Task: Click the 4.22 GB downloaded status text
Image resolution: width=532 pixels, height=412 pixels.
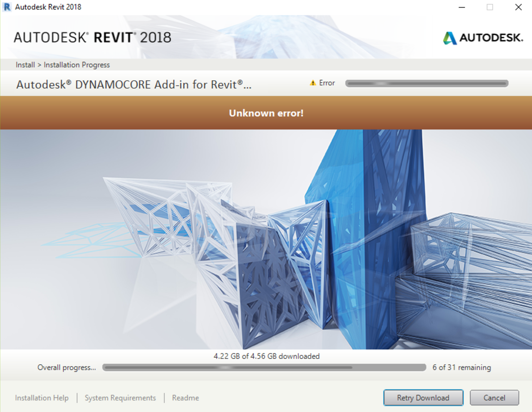Action: point(266,356)
